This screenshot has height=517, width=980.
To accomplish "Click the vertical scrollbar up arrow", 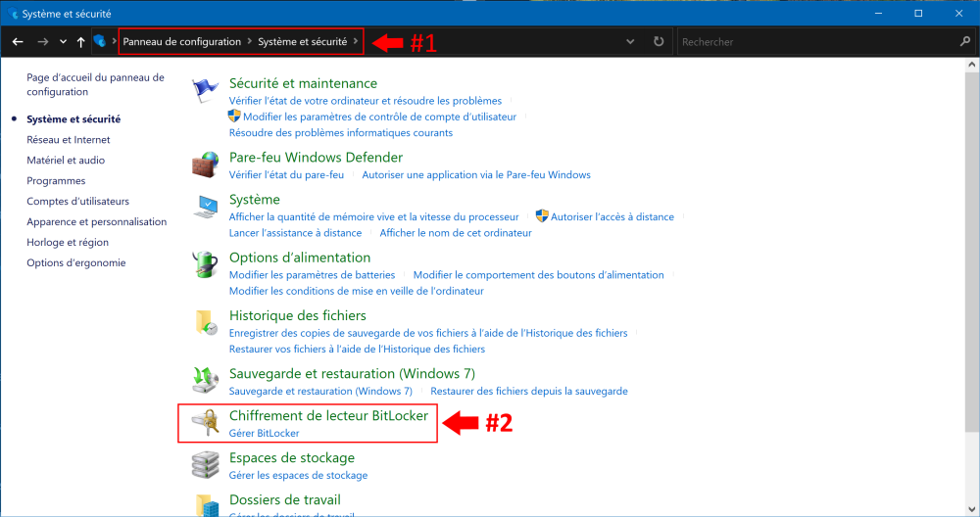I will point(972,65).
